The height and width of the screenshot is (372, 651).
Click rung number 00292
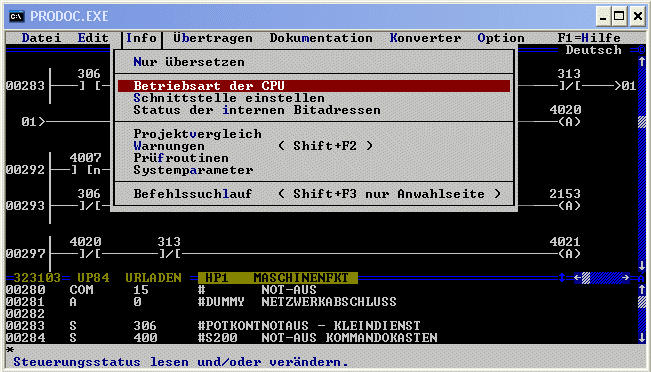(x=25, y=170)
